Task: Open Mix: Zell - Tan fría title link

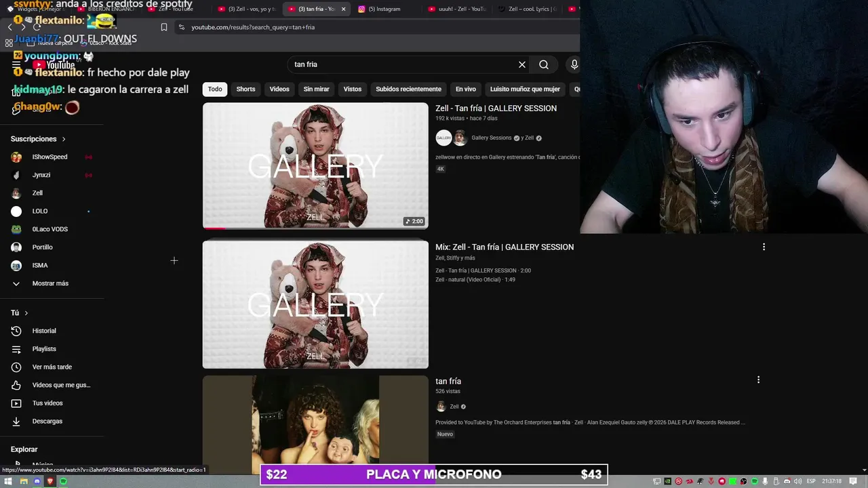Action: click(505, 247)
